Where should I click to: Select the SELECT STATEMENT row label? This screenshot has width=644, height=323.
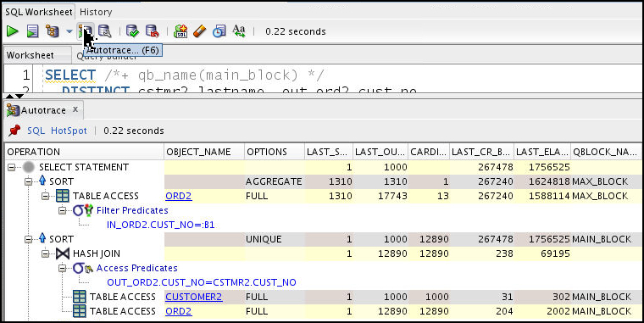click(84, 167)
